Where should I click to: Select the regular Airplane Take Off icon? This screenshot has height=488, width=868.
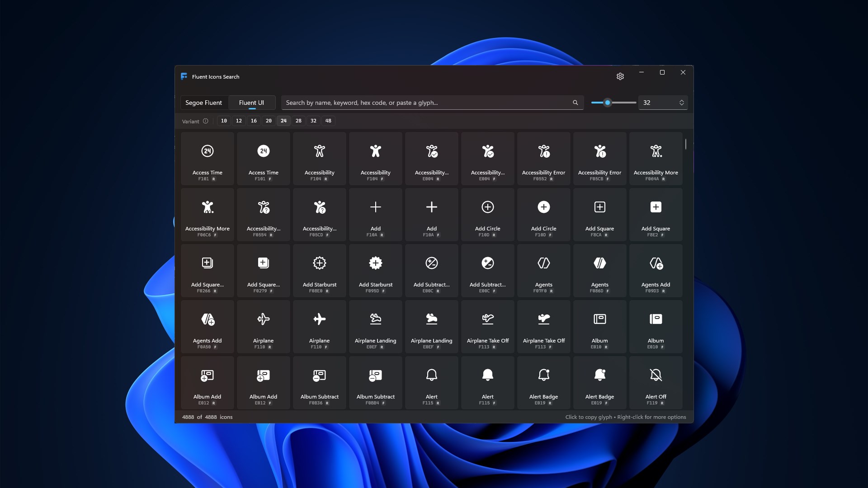click(x=488, y=327)
